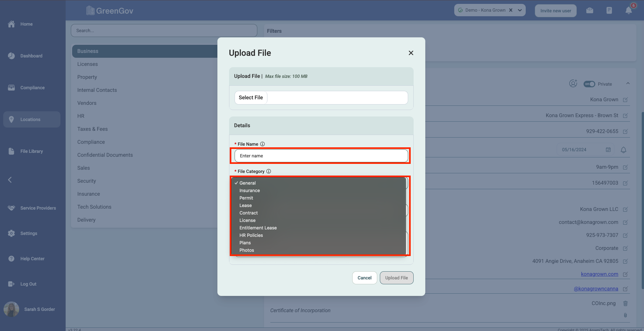Click edit icon next to Kona Grown LLC

(625, 210)
